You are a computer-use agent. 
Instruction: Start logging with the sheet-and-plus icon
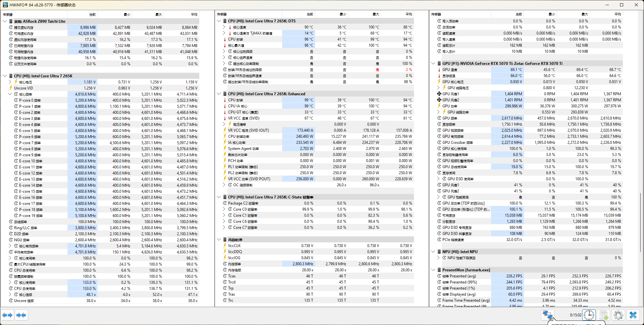point(604,315)
